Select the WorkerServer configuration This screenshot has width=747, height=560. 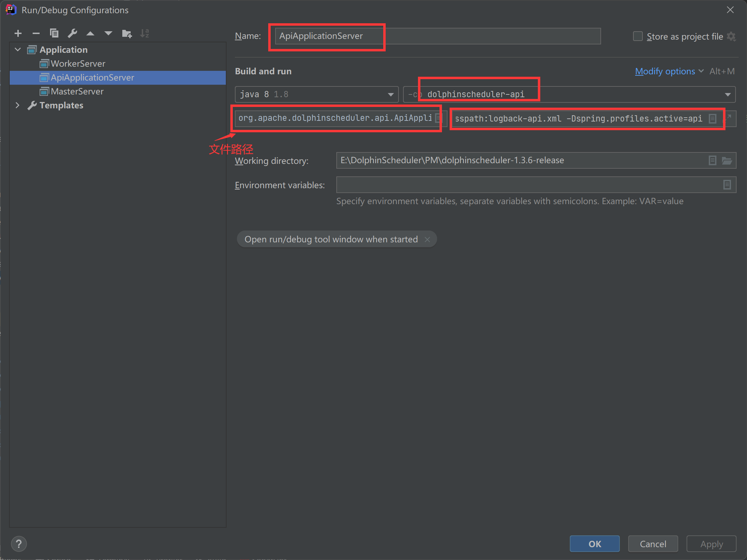(x=78, y=64)
